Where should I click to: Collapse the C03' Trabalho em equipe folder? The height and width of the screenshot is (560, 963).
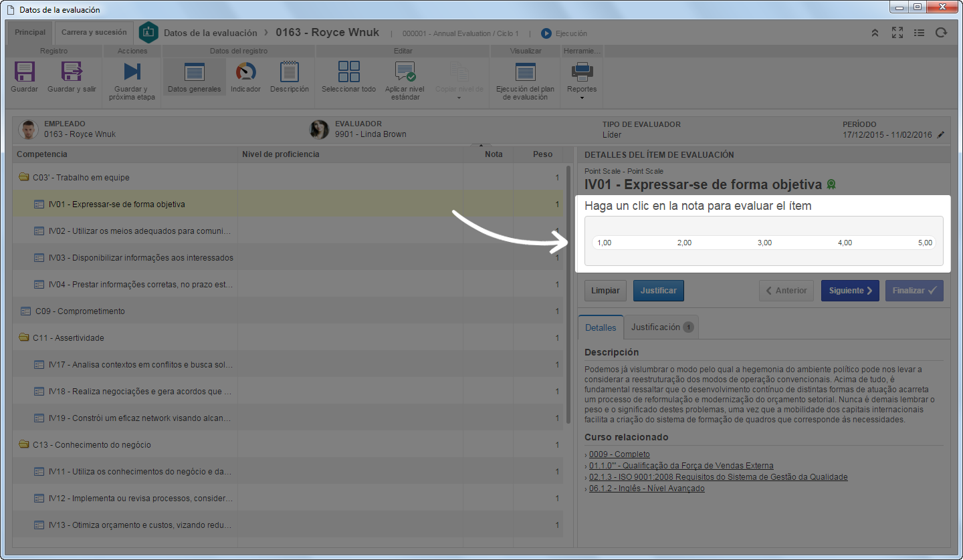[x=24, y=178]
